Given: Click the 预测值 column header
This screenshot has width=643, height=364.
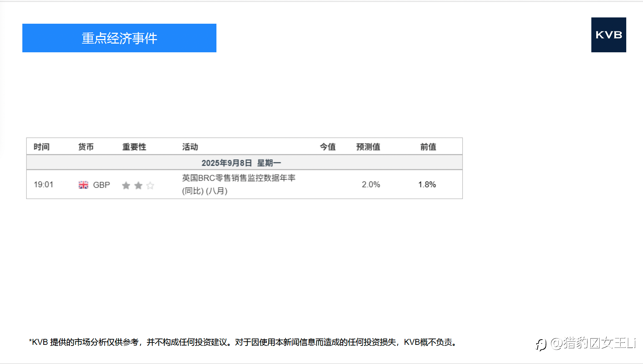Looking at the screenshot, I should pyautogui.click(x=368, y=147).
